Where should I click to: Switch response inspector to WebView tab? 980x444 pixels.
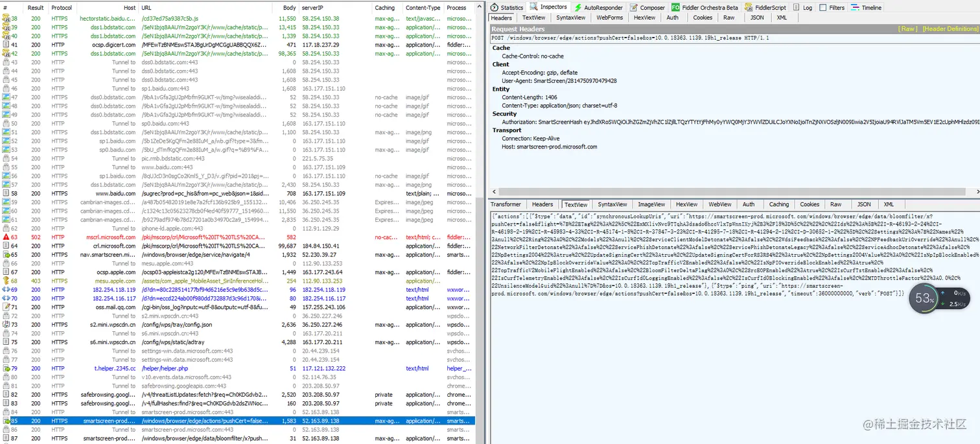tap(720, 204)
